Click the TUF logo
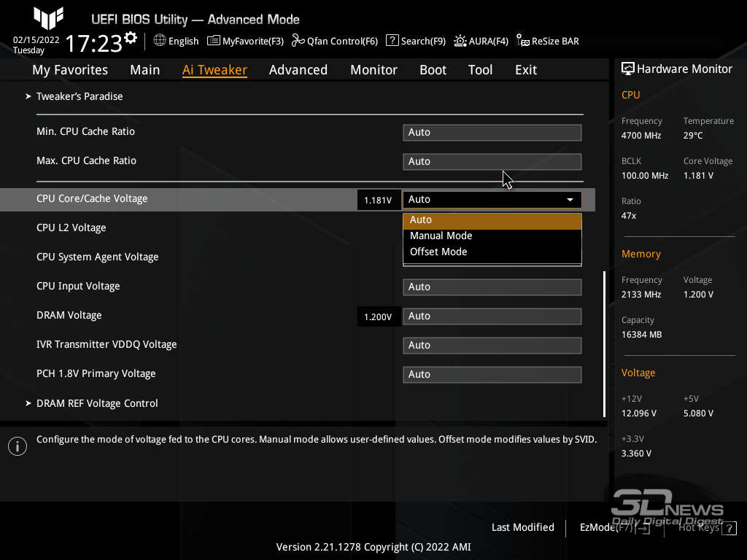The height and width of the screenshot is (560, 747). pos(49,18)
